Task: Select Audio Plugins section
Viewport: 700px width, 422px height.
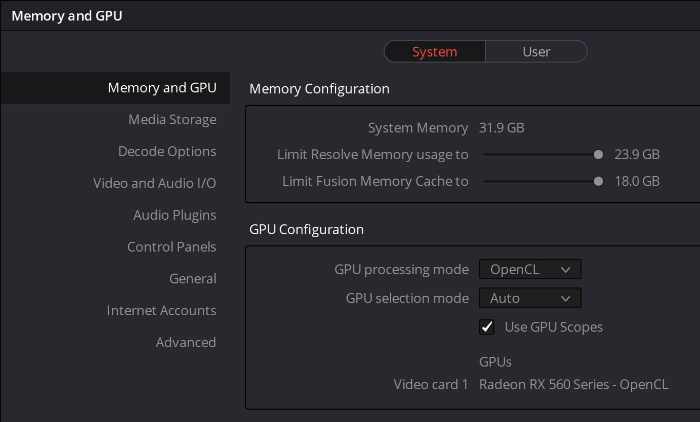Action: (x=174, y=215)
